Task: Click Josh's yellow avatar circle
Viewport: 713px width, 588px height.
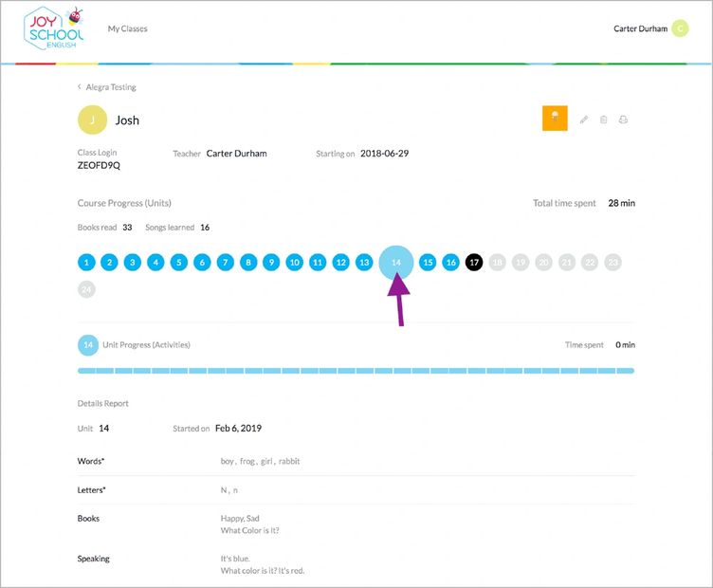Action: pos(92,120)
